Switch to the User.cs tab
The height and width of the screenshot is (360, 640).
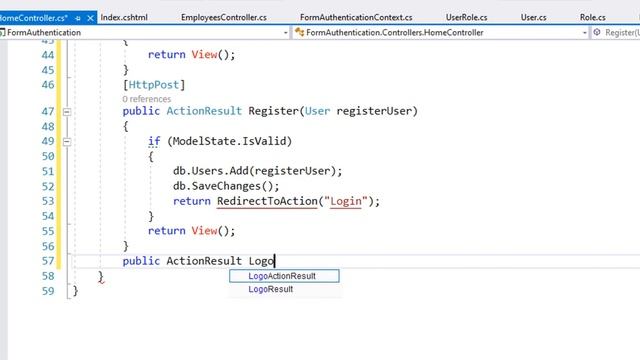click(x=533, y=18)
